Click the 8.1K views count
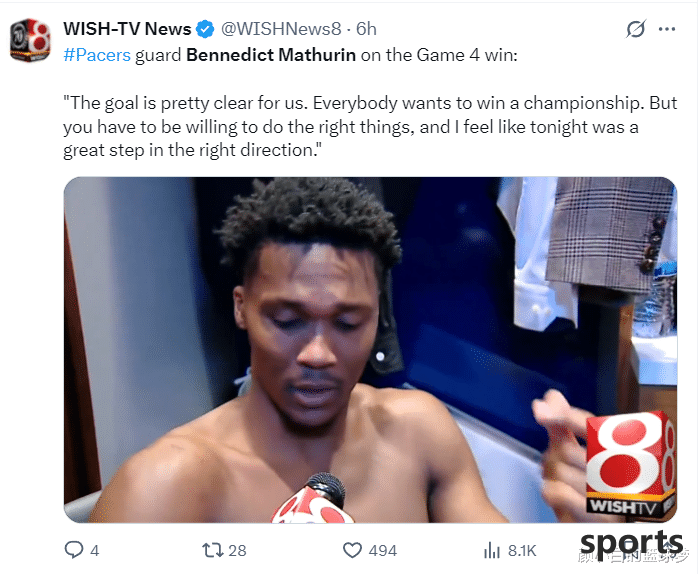This screenshot has width=698, height=574. click(x=522, y=551)
